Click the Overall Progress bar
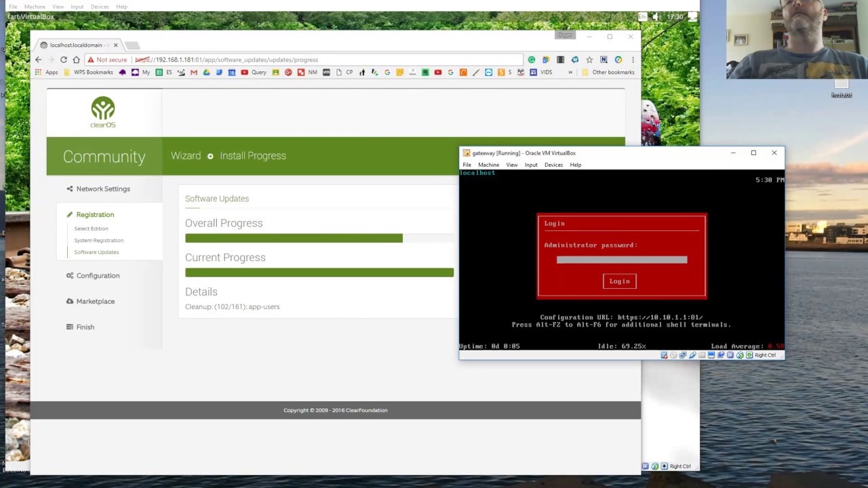The width and height of the screenshot is (868, 488). 319,239
